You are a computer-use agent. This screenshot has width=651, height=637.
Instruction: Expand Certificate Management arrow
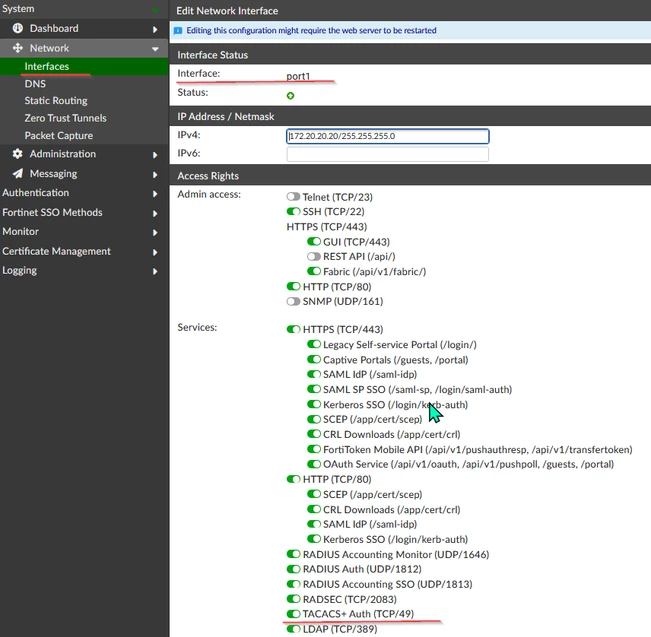tap(155, 252)
